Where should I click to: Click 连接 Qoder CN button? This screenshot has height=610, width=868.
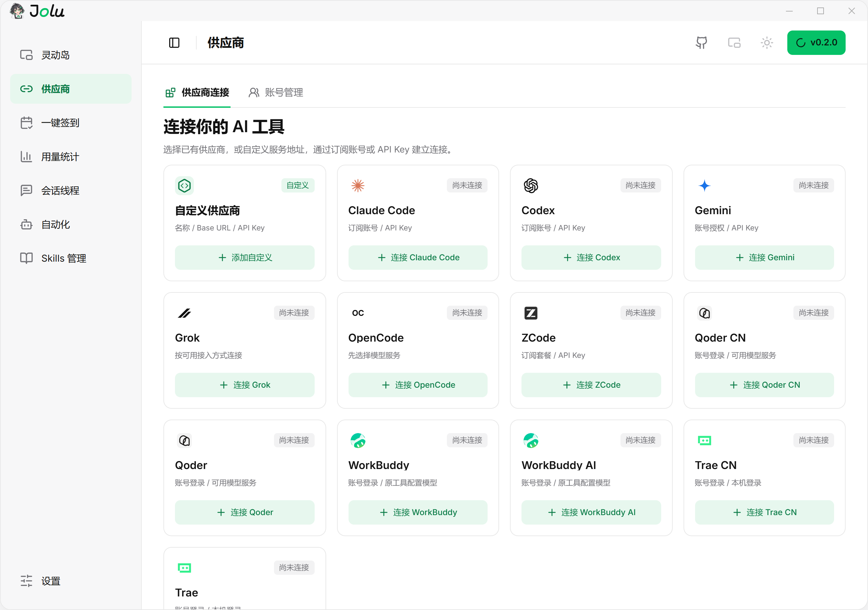(x=764, y=385)
